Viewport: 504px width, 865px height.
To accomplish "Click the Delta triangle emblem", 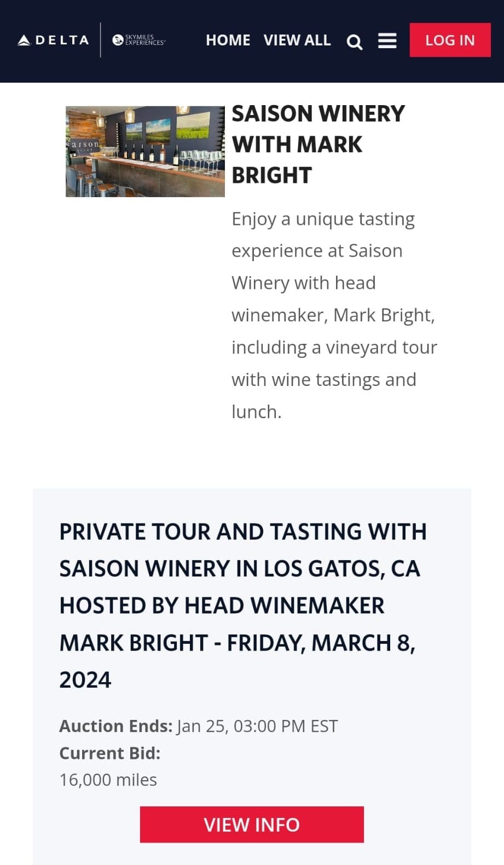I will (24, 40).
